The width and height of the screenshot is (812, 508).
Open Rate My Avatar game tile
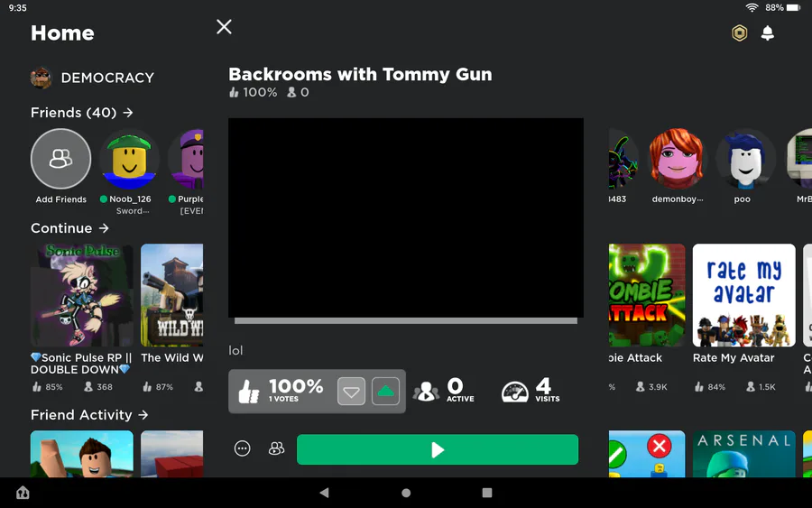(743, 295)
